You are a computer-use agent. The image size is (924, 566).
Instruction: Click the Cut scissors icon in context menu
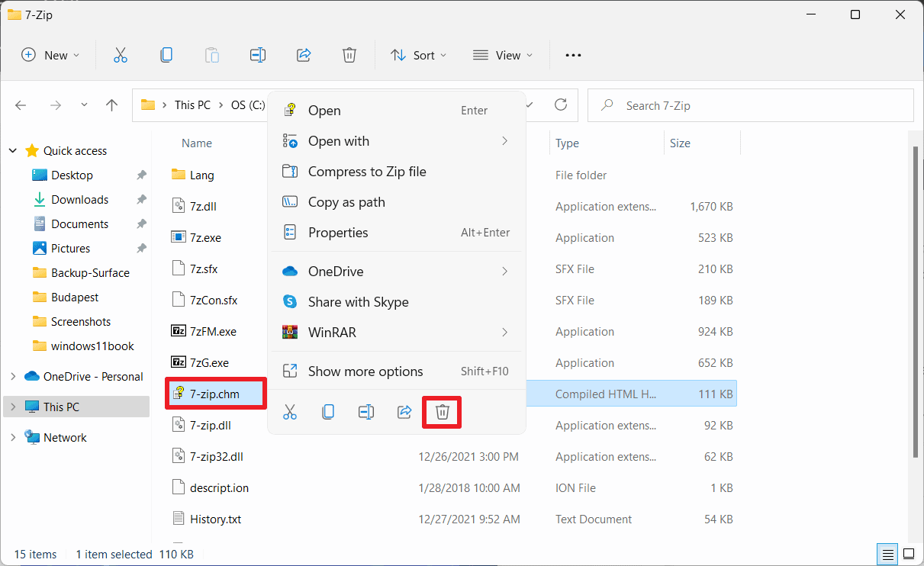pyautogui.click(x=290, y=413)
